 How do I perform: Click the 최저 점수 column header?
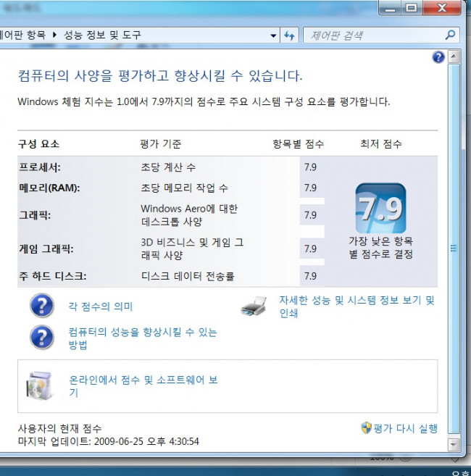point(381,143)
